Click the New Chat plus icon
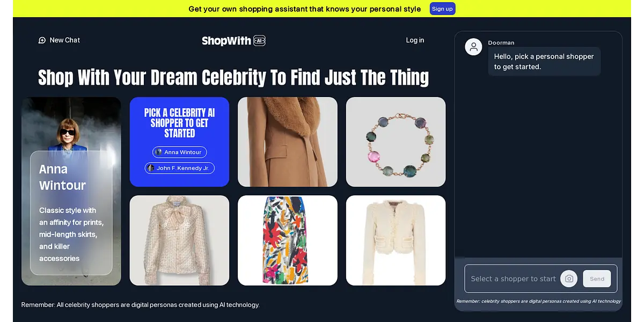The height and width of the screenshot is (322, 644). click(42, 40)
